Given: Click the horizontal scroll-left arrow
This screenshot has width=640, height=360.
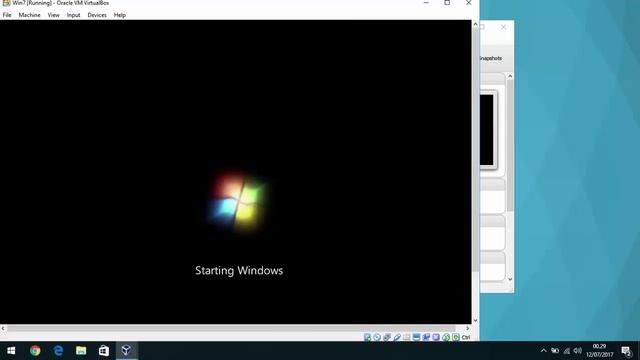Looking at the screenshot, I should (3, 328).
